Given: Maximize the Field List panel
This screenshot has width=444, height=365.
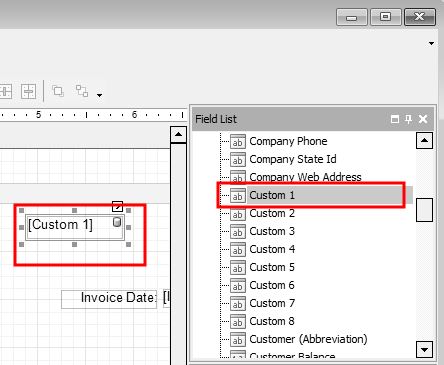Looking at the screenshot, I should (x=395, y=119).
